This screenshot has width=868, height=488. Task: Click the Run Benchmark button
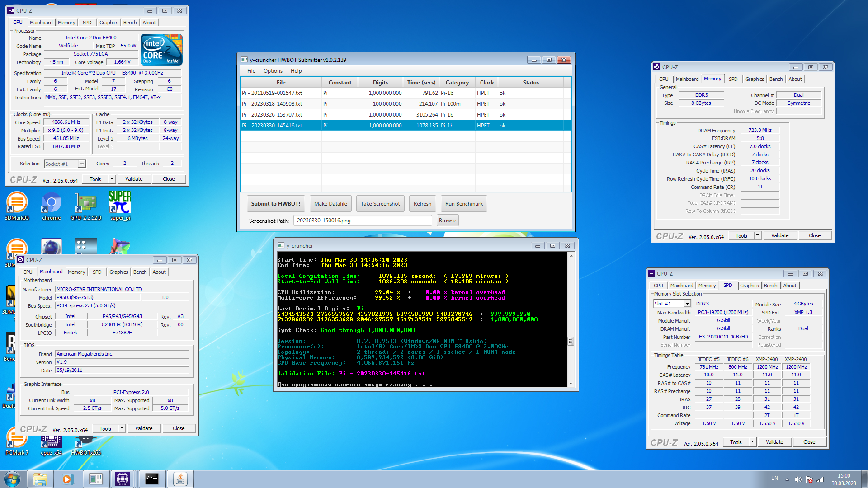pos(464,204)
